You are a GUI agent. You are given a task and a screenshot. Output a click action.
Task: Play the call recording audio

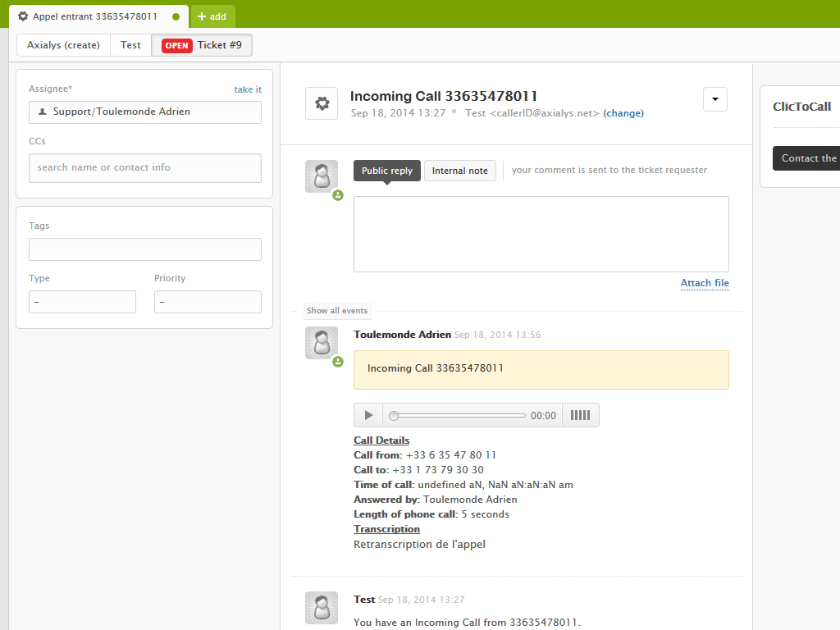point(368,416)
